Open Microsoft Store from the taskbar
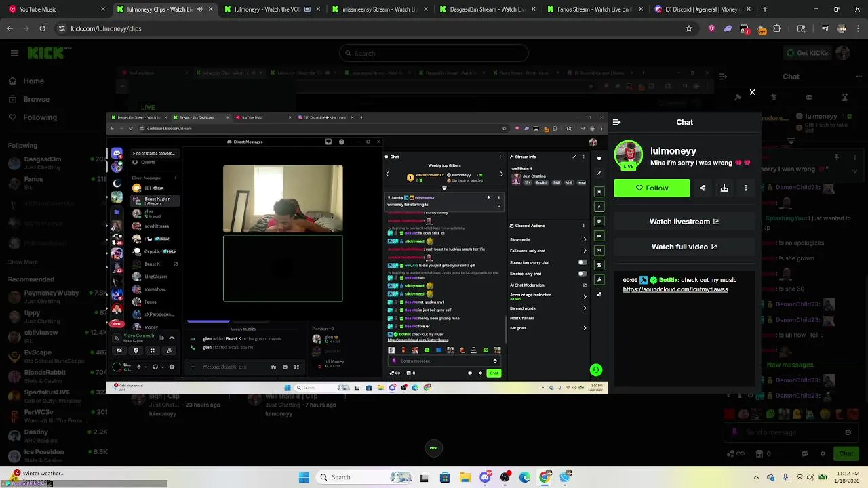 pos(445,477)
